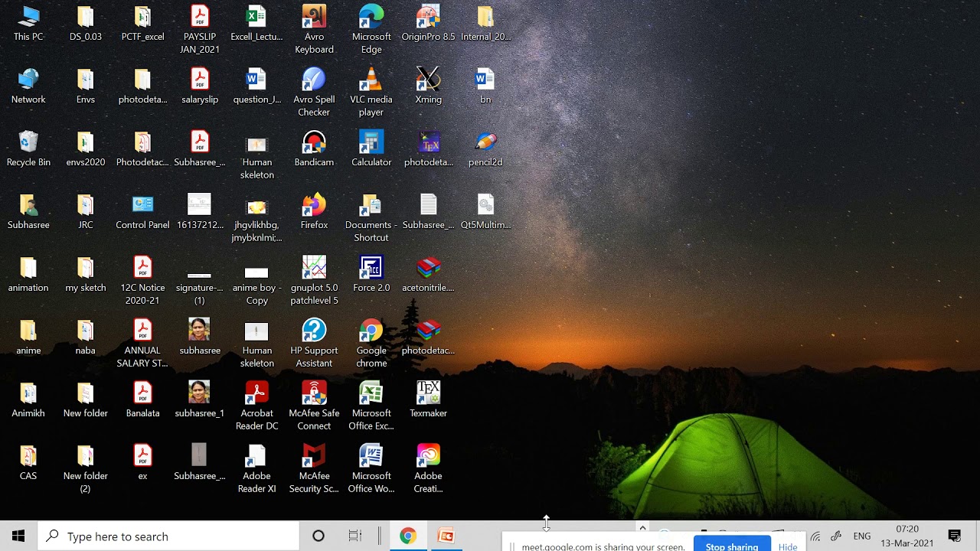Select the naba folder
Viewport: 980px width, 551px height.
[x=86, y=337]
